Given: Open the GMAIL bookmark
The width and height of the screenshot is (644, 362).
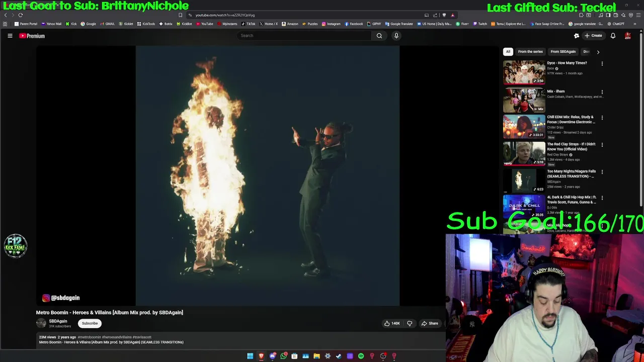Looking at the screenshot, I should 107,24.
